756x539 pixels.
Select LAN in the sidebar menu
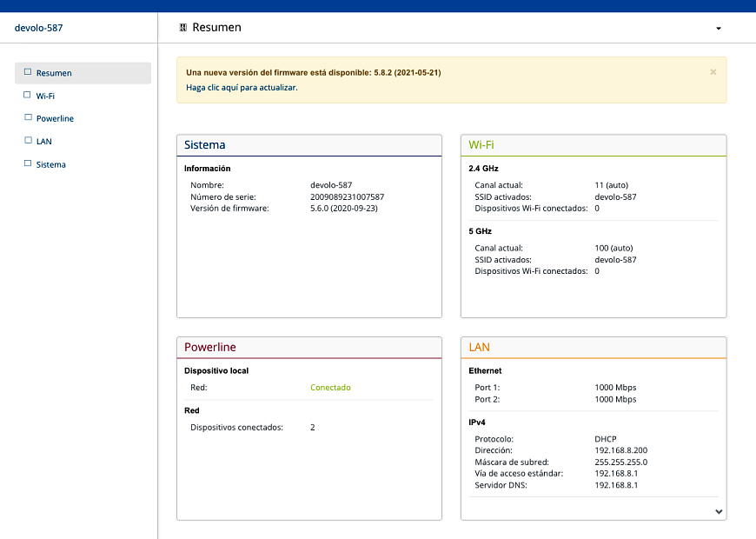tap(43, 142)
